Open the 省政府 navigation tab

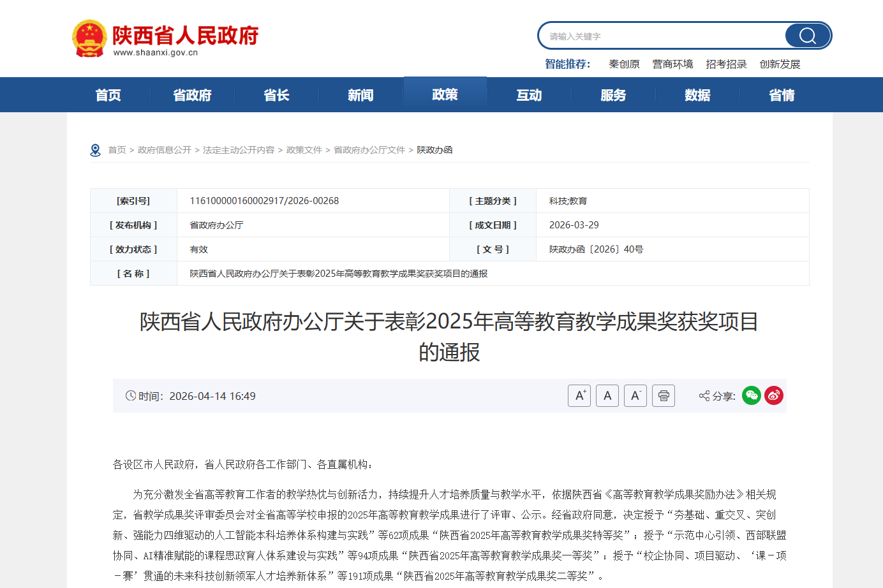point(192,95)
